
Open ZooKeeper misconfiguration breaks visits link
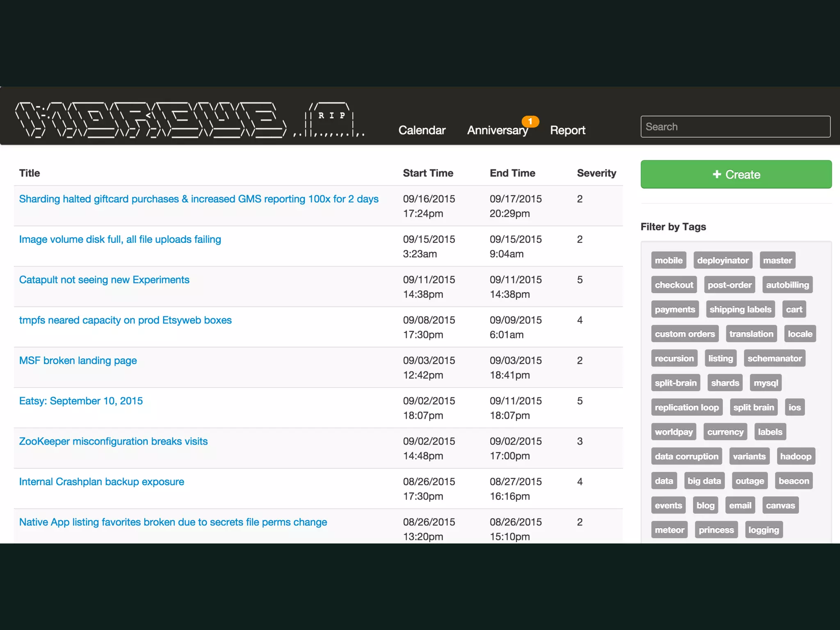(113, 441)
